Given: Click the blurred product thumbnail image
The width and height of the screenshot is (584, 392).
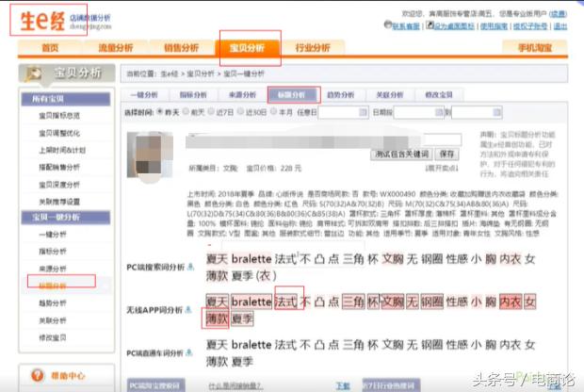Looking at the screenshot, I should (x=150, y=155).
